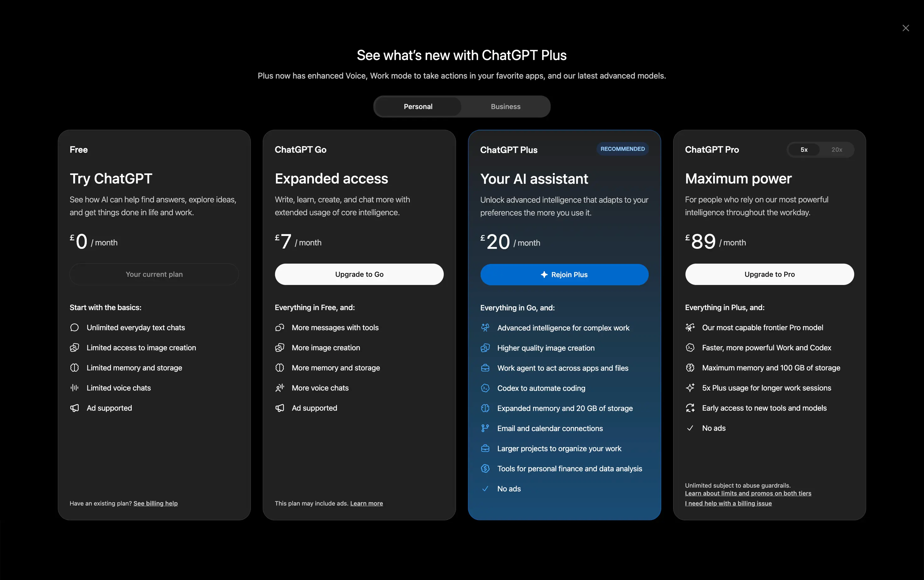Image resolution: width=924 pixels, height=580 pixels.
Task: Click sparkle icon beside 5x Plus usage
Action: [690, 388]
